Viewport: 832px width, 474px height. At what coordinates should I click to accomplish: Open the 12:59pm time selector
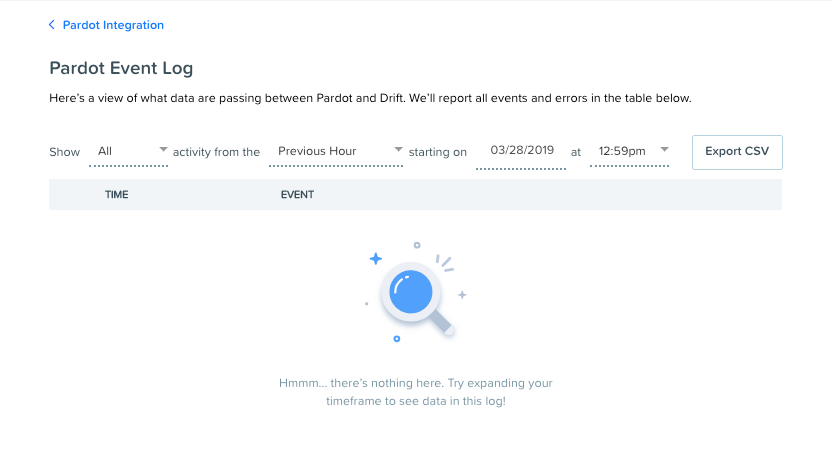[x=629, y=152]
